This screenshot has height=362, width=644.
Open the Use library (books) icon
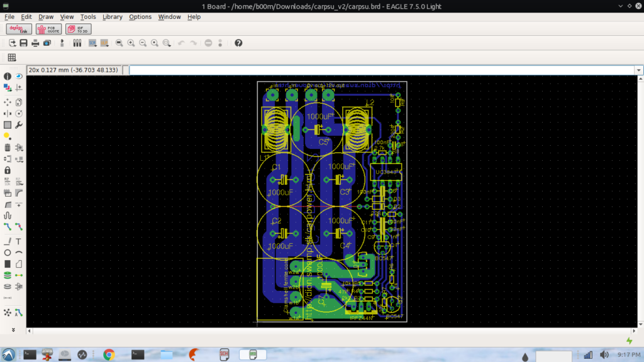[77, 43]
